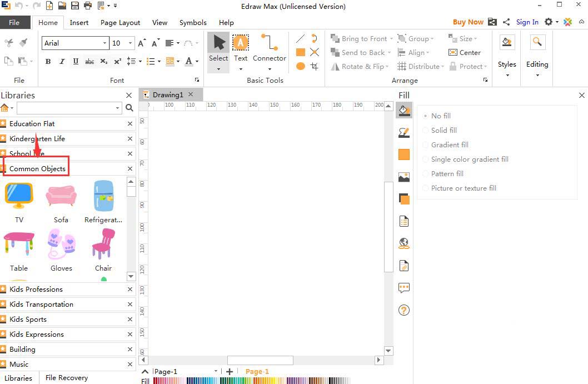The image size is (588, 384).
Task: Open the File menu
Action: 14,22
